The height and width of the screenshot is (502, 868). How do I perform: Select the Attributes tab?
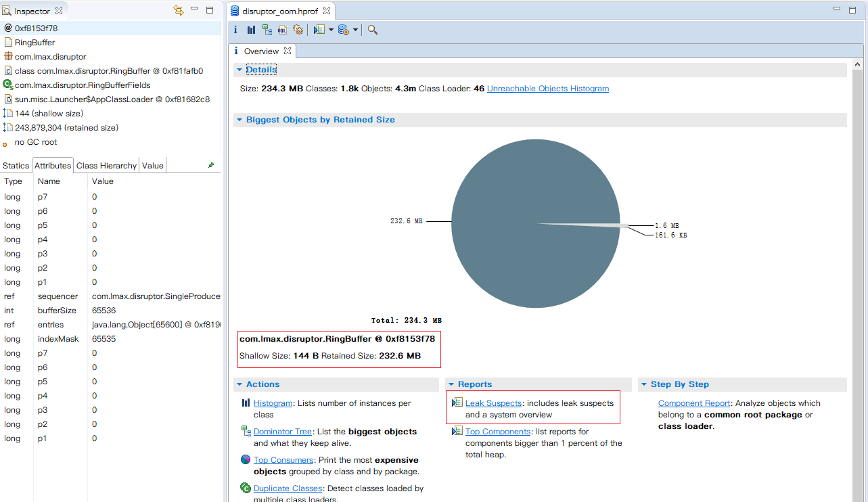coord(53,166)
